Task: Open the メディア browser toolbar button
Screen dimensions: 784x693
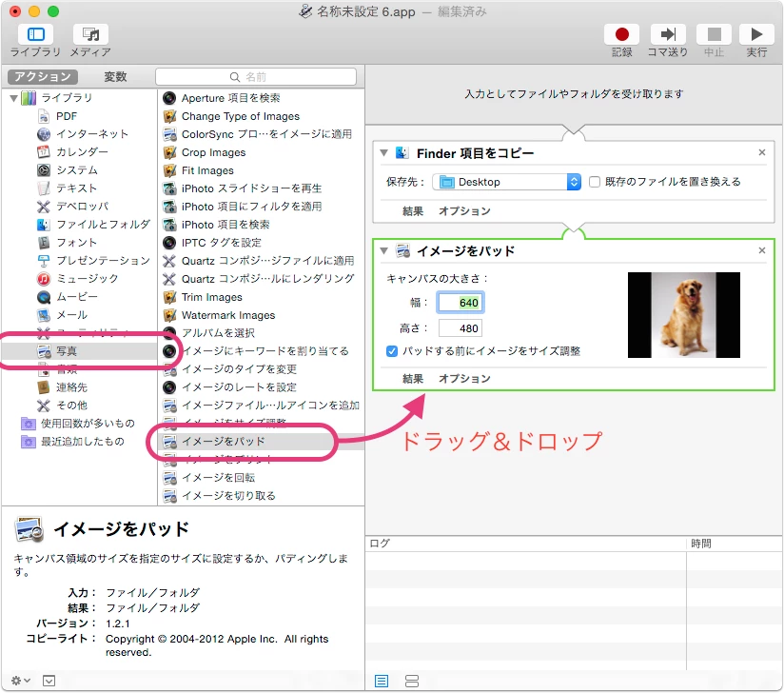Action: click(90, 34)
